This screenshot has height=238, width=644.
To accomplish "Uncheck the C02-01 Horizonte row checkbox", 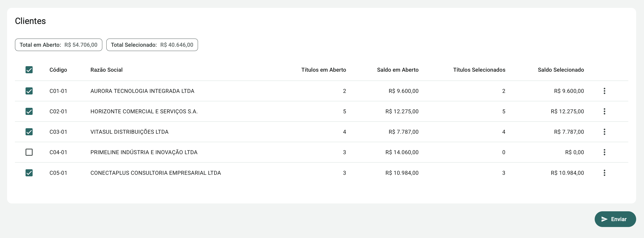I will pyautogui.click(x=29, y=112).
